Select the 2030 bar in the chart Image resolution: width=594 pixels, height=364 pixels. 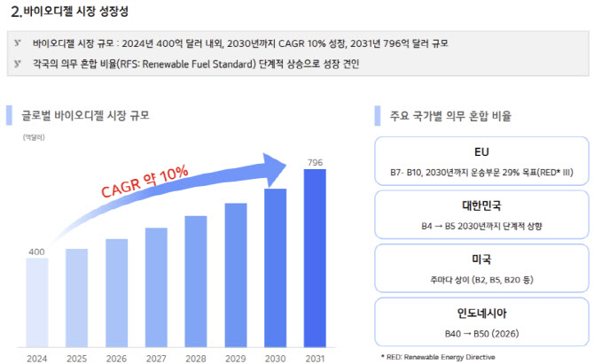pyautogui.click(x=276, y=267)
